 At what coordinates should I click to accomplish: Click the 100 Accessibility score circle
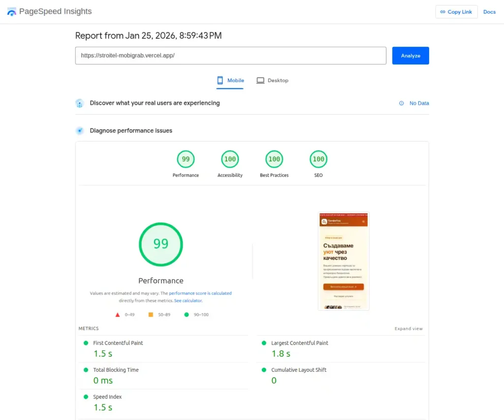[x=230, y=159]
